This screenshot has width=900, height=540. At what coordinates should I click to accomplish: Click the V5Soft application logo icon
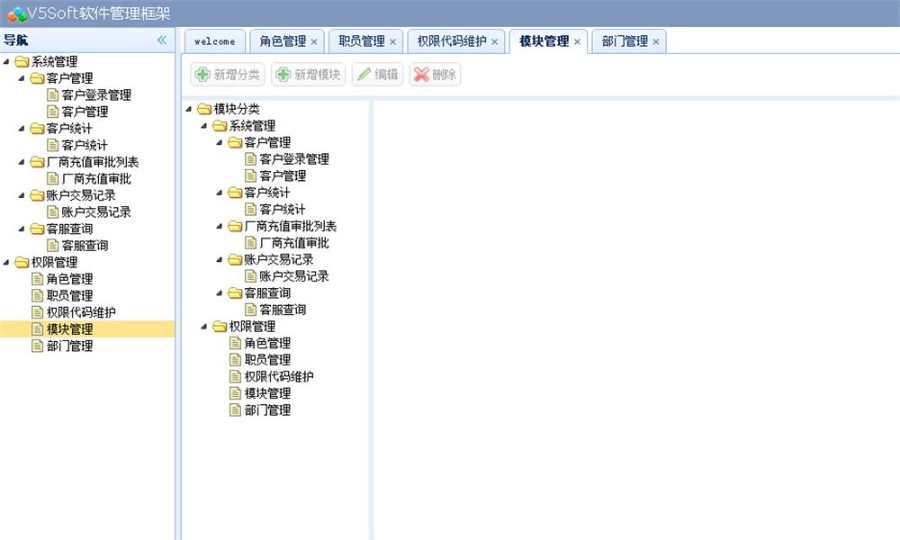(16, 14)
